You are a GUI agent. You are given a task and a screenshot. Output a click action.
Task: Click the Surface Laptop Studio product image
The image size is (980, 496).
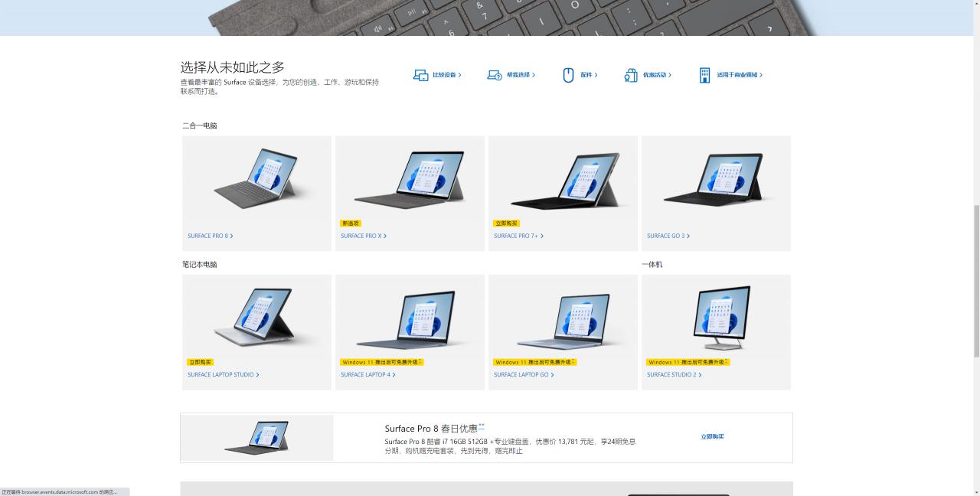click(256, 318)
